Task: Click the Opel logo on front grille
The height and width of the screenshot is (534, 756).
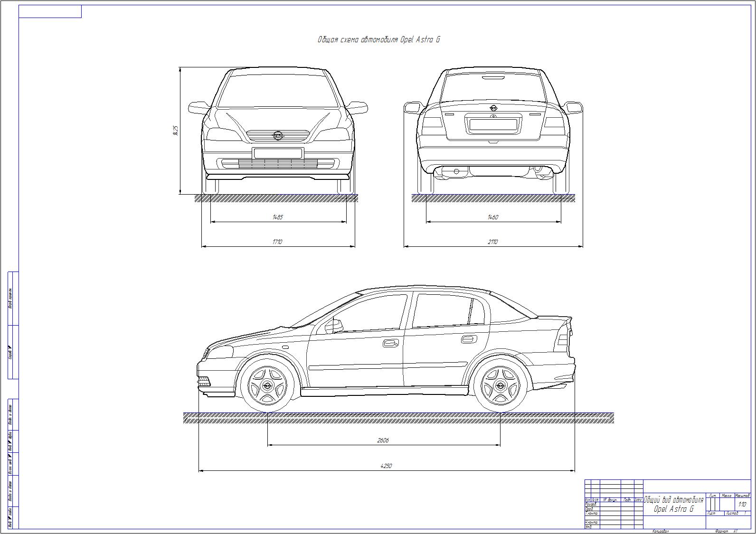Action: 278,135
